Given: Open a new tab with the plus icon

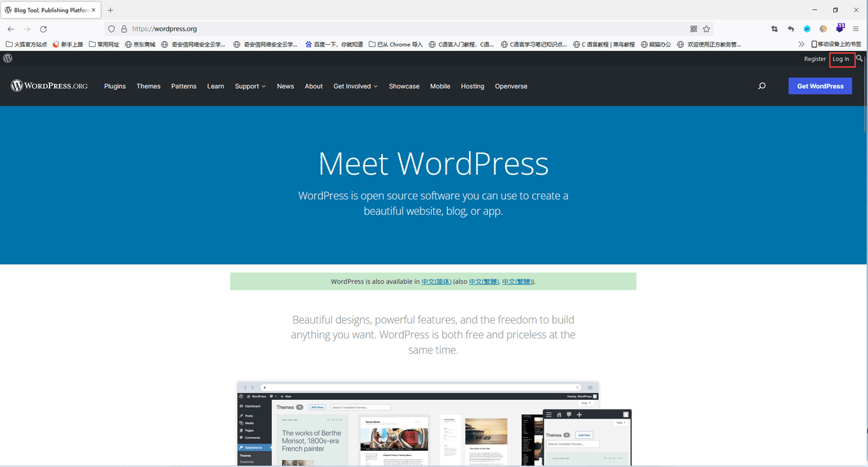Looking at the screenshot, I should coord(110,10).
